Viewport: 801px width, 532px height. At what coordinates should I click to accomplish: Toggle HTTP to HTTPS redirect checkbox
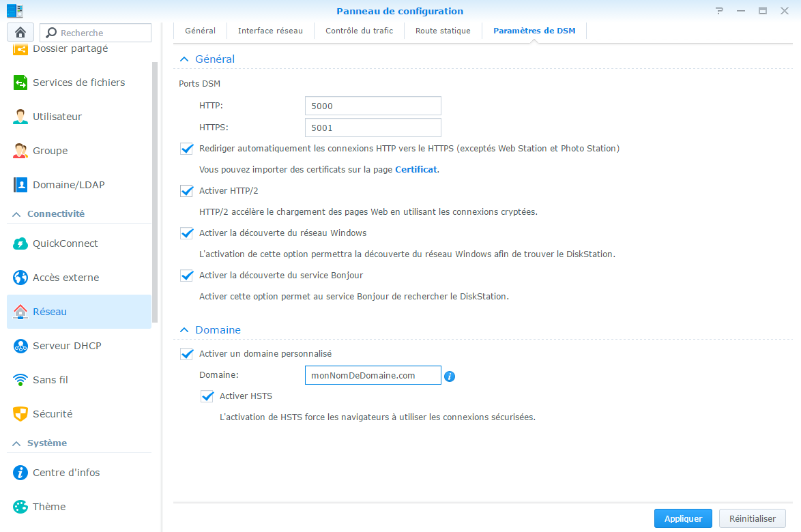pos(186,149)
